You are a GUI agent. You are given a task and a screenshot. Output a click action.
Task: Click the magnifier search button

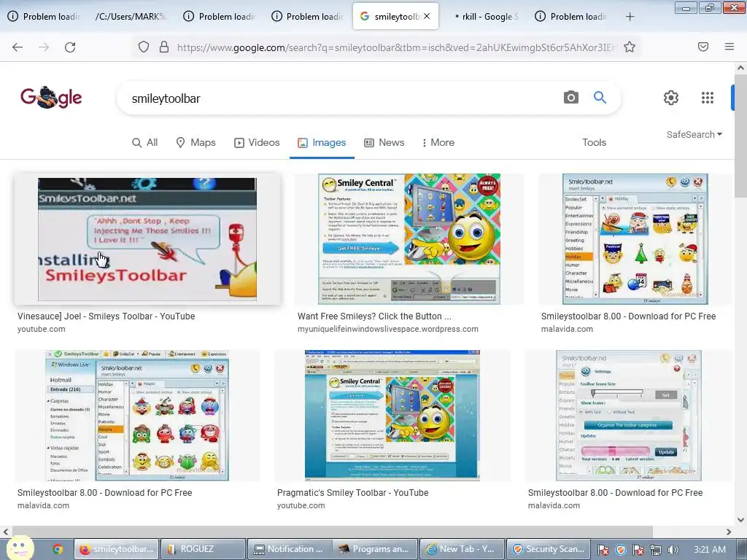pyautogui.click(x=600, y=98)
